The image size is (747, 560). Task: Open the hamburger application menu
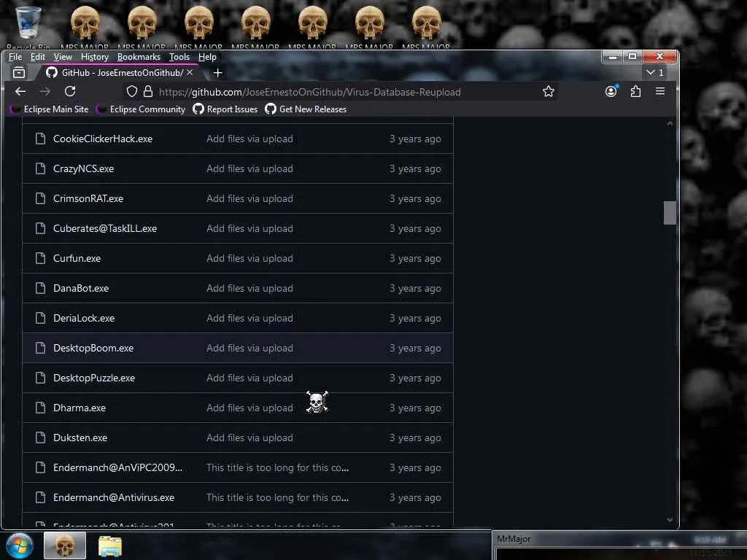(659, 91)
